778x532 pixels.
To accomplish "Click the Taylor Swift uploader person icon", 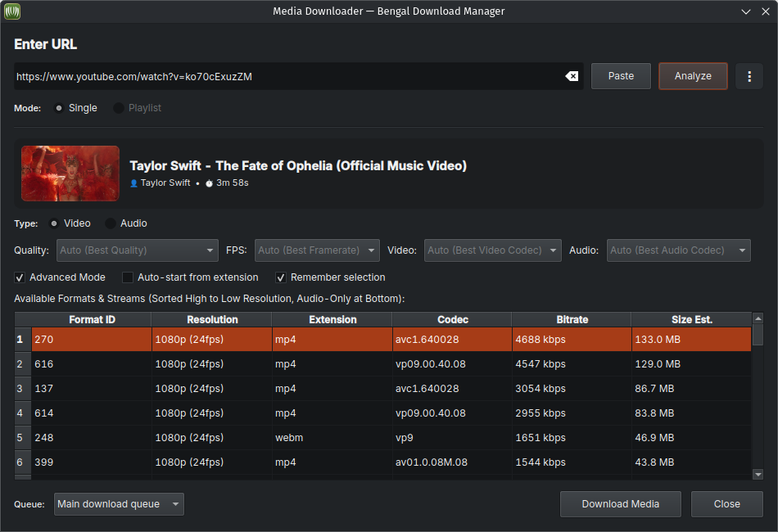I will [x=133, y=183].
